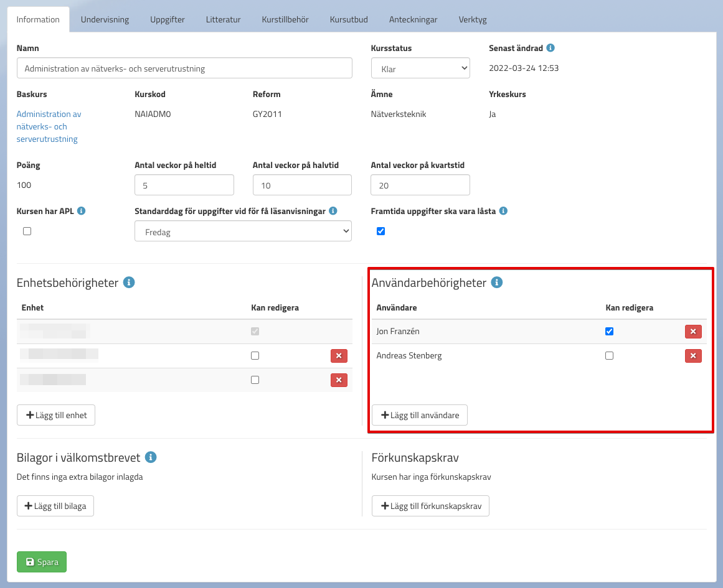Open the Litteratur tab
Screen dimensions: 723x588
[223, 19]
